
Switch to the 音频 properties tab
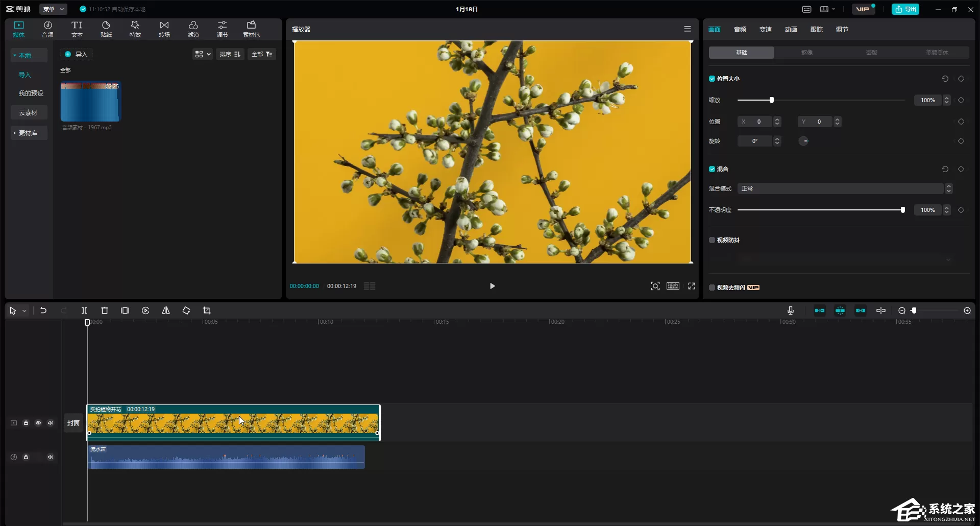coord(740,30)
